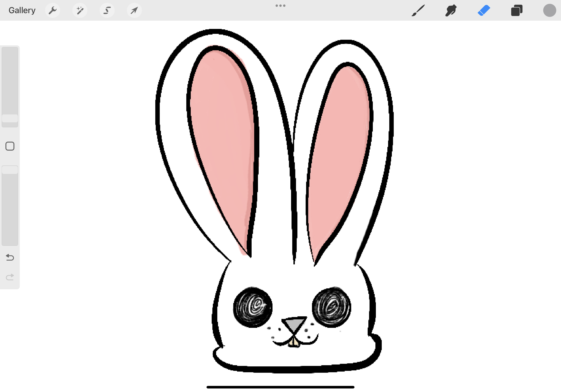Open the Paint brush library
Image resolution: width=561 pixels, height=392 pixels.
coord(418,10)
